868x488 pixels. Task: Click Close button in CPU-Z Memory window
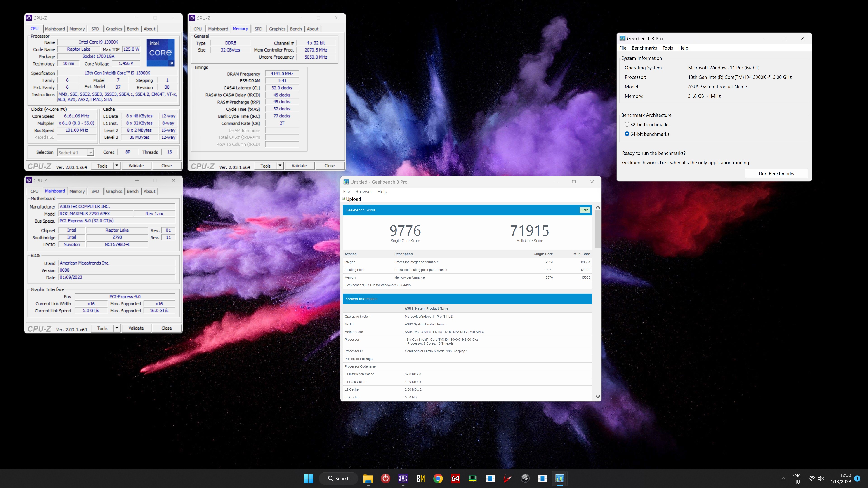click(x=330, y=166)
